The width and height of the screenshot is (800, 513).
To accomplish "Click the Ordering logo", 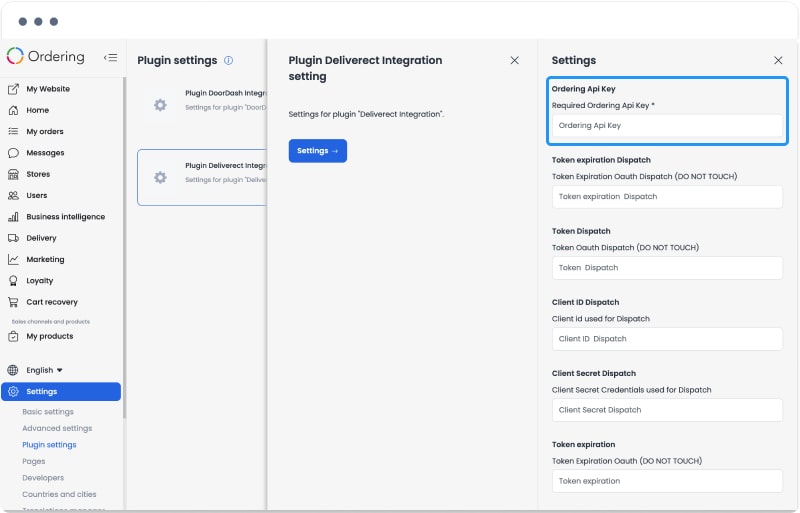I will coord(45,56).
